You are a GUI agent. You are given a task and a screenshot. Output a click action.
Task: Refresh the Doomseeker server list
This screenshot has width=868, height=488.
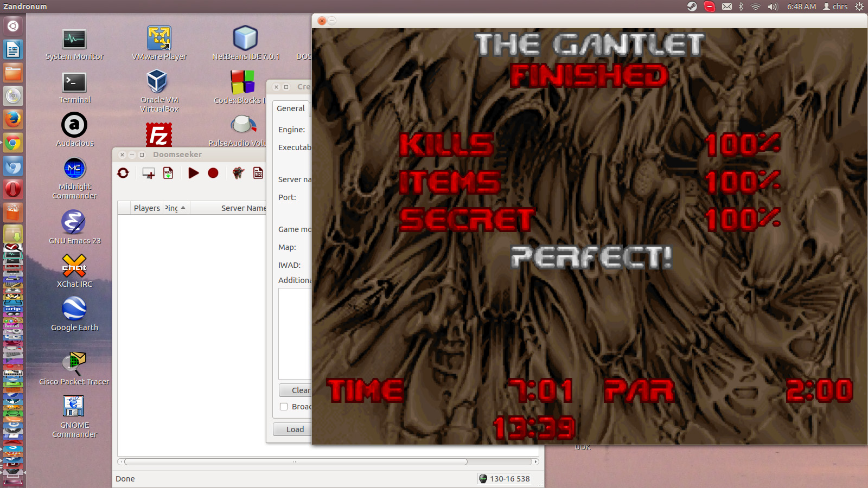coord(123,173)
